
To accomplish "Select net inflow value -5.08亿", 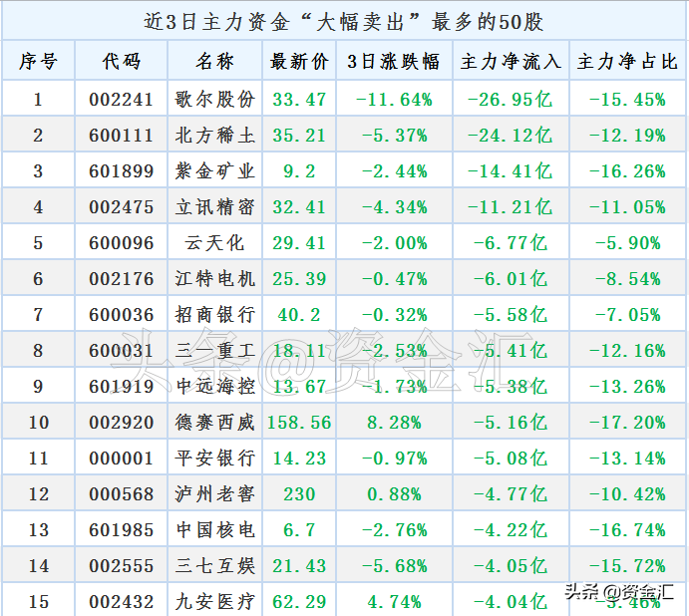I will click(x=510, y=459).
